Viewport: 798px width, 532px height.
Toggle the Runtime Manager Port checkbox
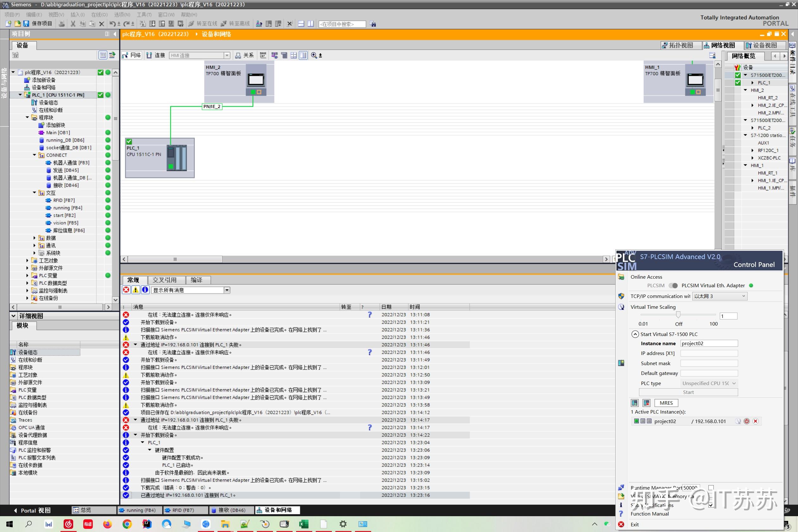click(x=711, y=488)
